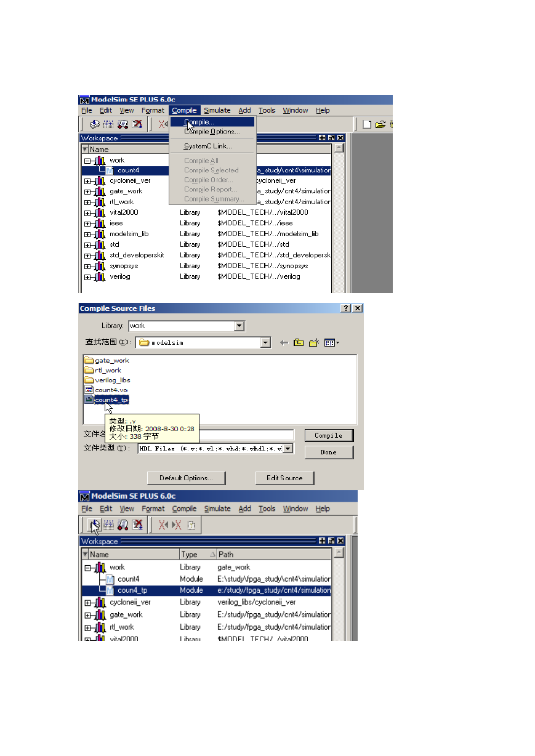The width and height of the screenshot is (535, 756).
Task: Click the red X with left arrow icon in bottom toolbar
Action: [x=163, y=525]
